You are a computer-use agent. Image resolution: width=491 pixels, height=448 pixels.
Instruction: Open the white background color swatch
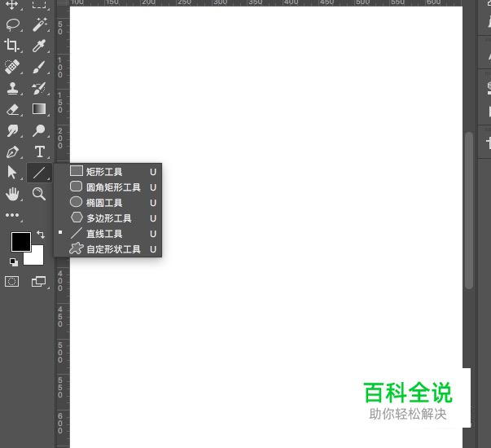click(x=36, y=257)
